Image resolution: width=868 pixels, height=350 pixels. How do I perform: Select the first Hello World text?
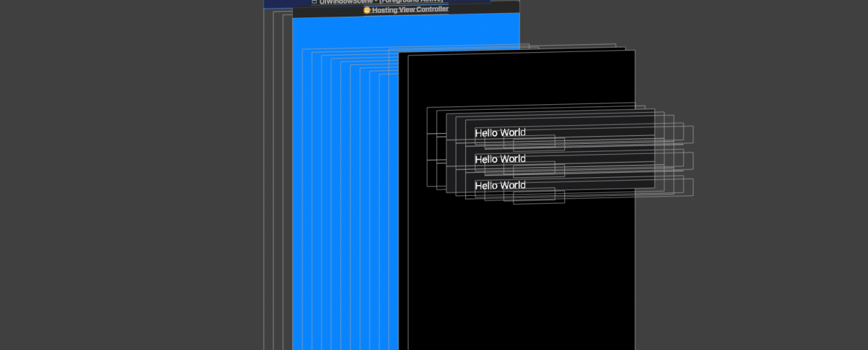500,133
